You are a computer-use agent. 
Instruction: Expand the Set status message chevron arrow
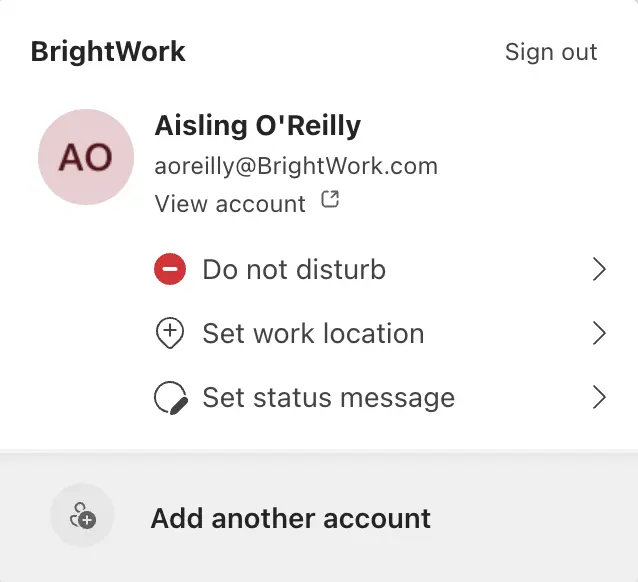(x=599, y=398)
